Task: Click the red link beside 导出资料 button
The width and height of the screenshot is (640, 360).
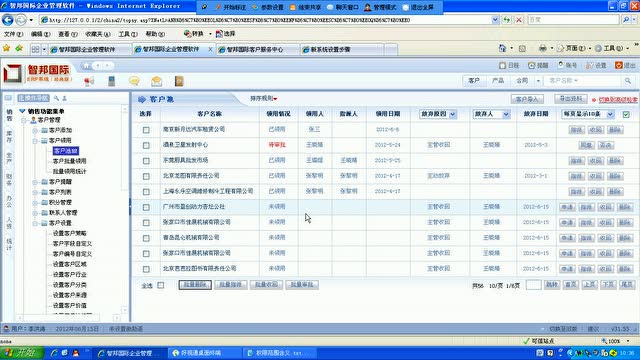Action: point(618,100)
